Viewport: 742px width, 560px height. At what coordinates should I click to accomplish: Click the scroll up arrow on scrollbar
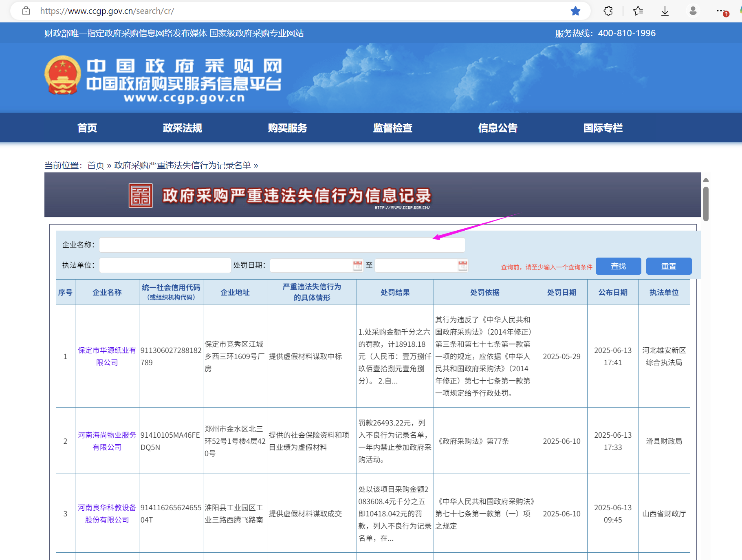click(706, 180)
